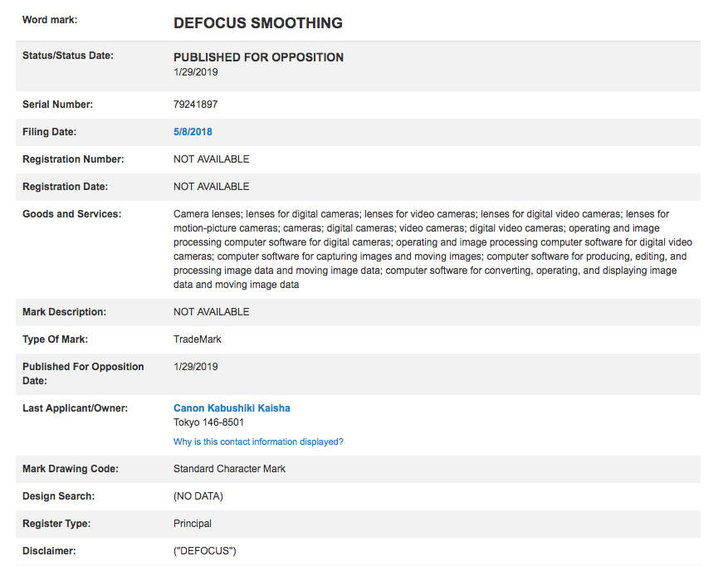Click the Serial Number label
The height and width of the screenshot is (566, 728).
pyautogui.click(x=57, y=105)
